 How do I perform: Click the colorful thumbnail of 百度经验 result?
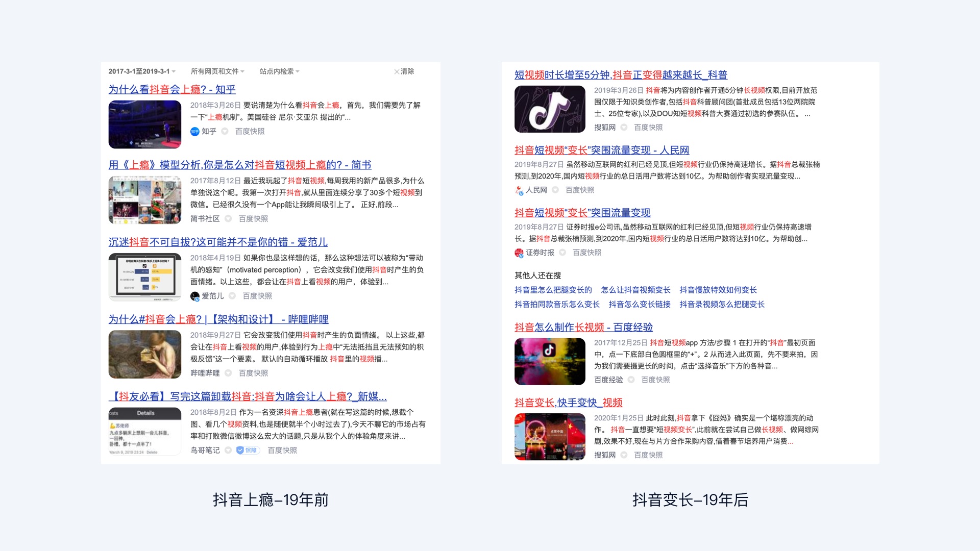(550, 361)
